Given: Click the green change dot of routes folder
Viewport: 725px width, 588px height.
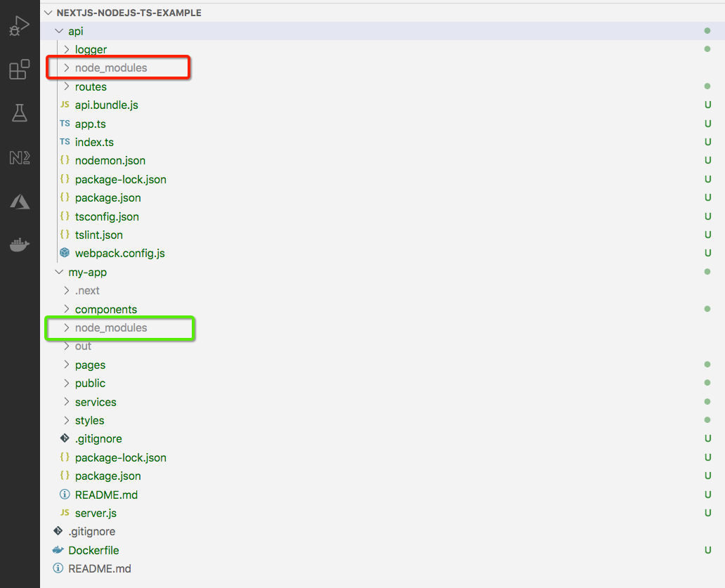Looking at the screenshot, I should (707, 86).
